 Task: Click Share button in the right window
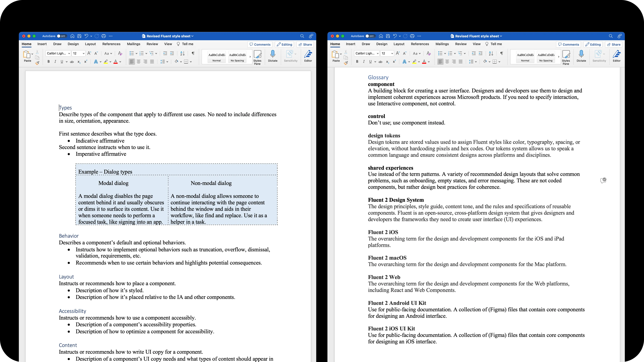(x=613, y=44)
